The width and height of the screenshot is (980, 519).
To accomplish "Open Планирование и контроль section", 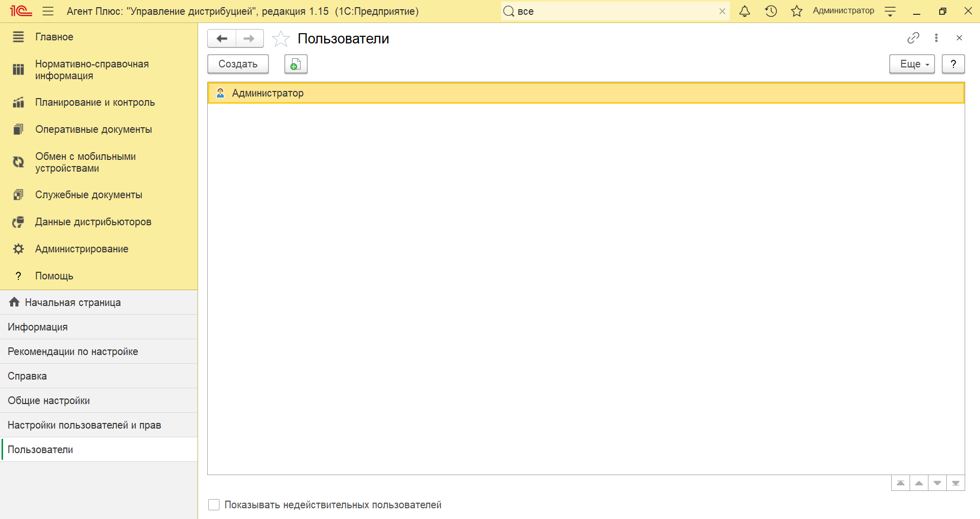I will (99, 102).
